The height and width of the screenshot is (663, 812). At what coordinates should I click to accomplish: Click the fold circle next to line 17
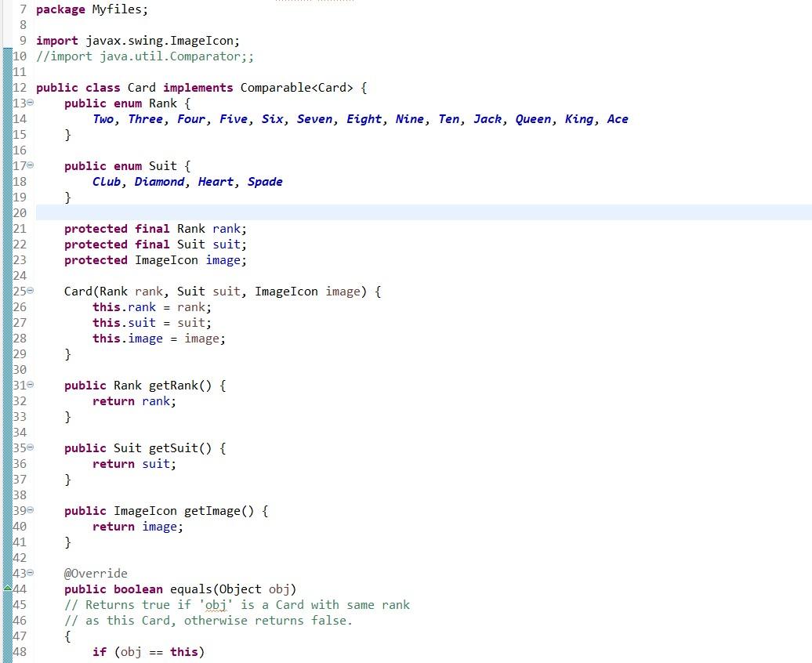coord(30,165)
